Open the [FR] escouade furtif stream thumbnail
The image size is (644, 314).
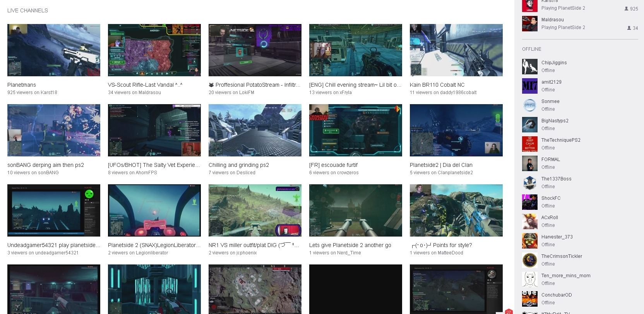tap(356, 130)
